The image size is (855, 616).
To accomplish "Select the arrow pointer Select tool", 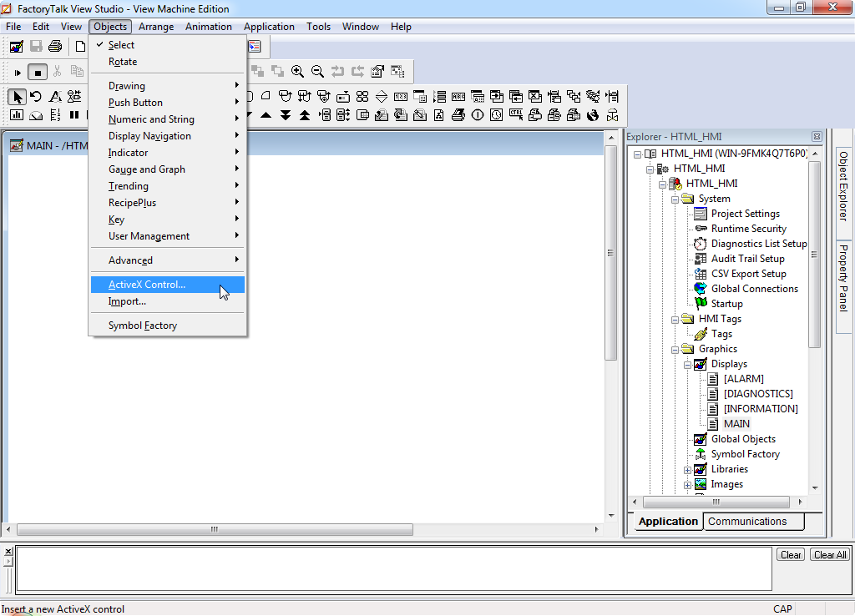I will click(17, 97).
